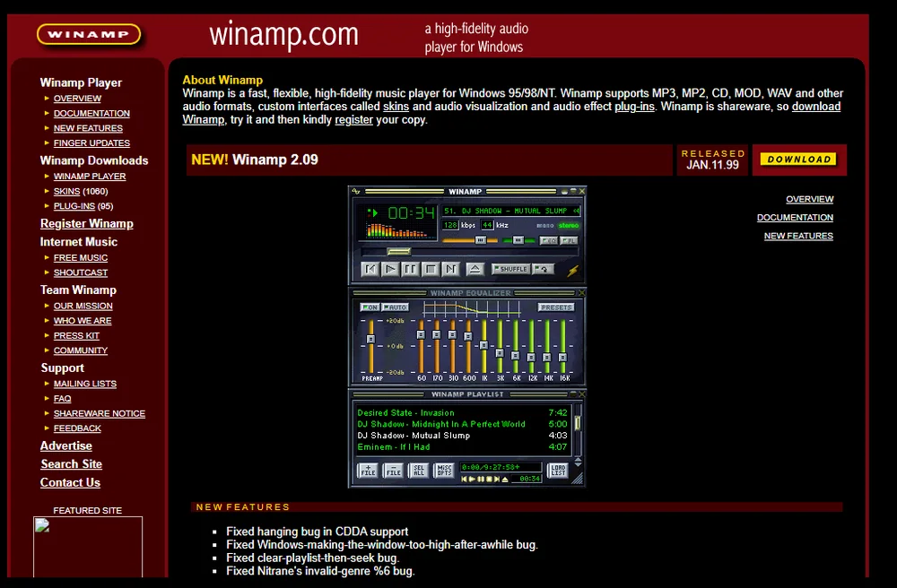The image size is (897, 588).
Task: Click the 16K equalizer band slider
Action: (x=563, y=346)
